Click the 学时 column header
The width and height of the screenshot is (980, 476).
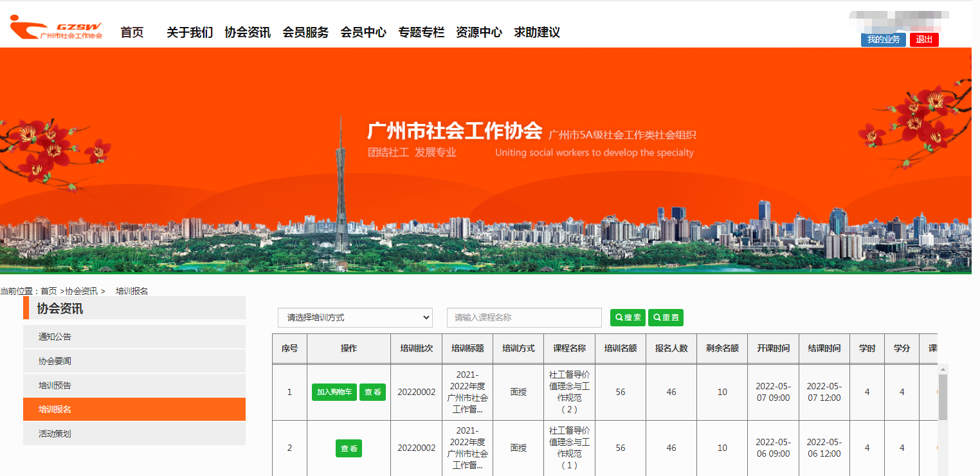(867, 348)
